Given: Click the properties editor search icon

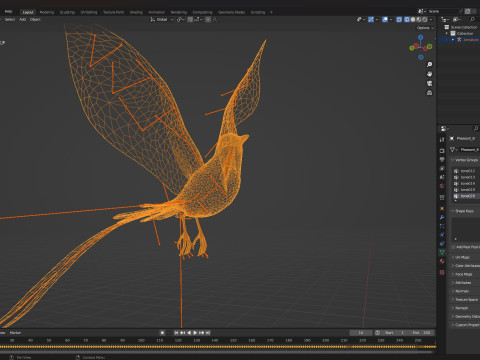Looking at the screenshot, I should point(476,129).
